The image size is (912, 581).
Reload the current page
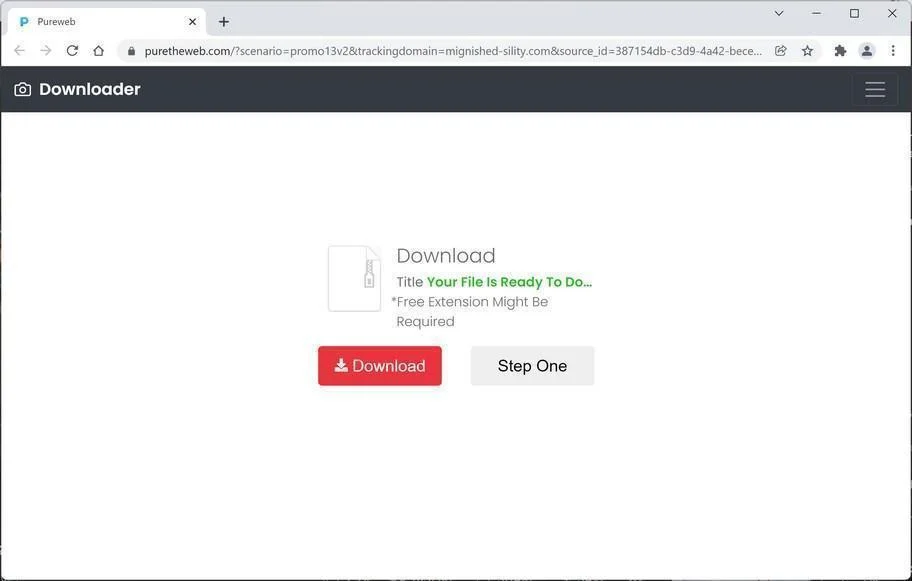(72, 51)
